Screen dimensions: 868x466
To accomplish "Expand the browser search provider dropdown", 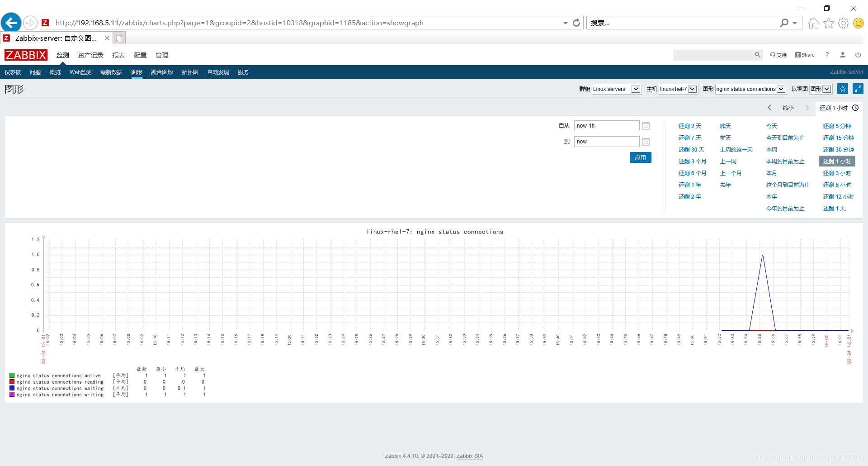I will [x=795, y=23].
